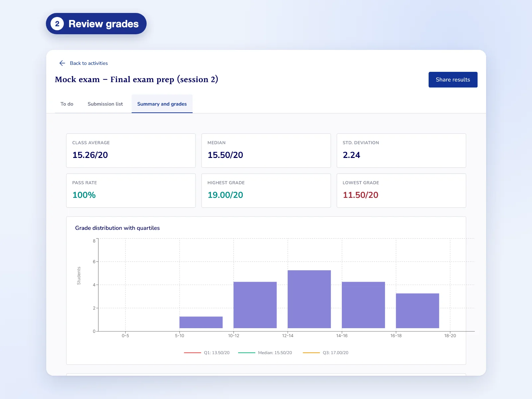Click the 18-20 axis label
This screenshot has width=532, height=399.
450,336
